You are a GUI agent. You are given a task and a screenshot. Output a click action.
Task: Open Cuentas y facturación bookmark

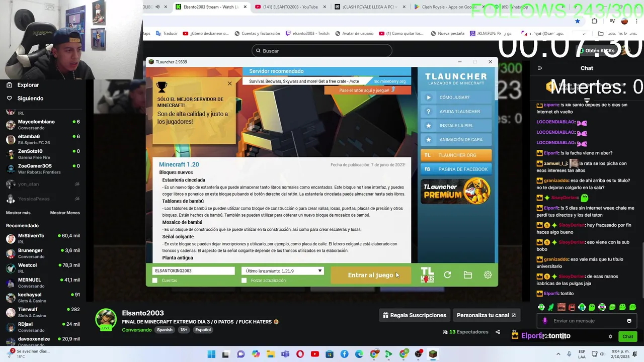pos(257,34)
